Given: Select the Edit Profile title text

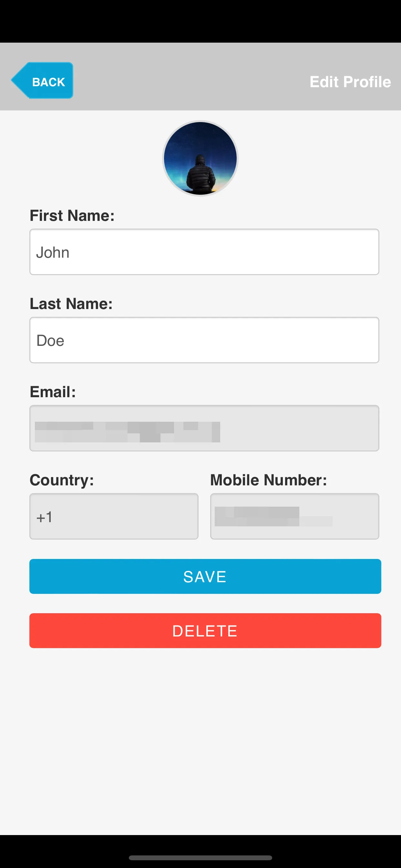Looking at the screenshot, I should [x=350, y=82].
